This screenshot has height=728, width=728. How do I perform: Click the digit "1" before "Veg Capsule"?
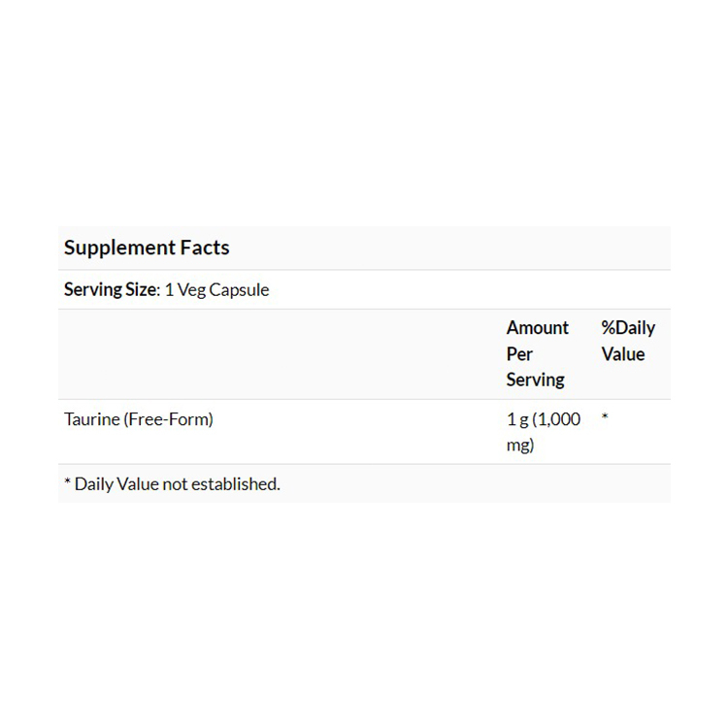(169, 289)
